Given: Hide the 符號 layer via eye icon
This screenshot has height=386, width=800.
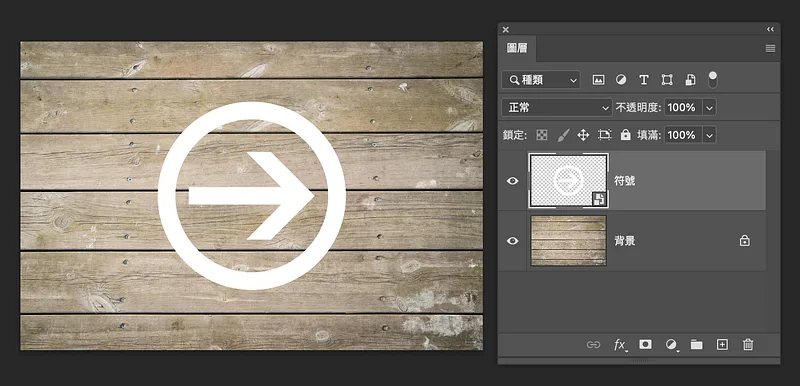Looking at the screenshot, I should [513, 181].
